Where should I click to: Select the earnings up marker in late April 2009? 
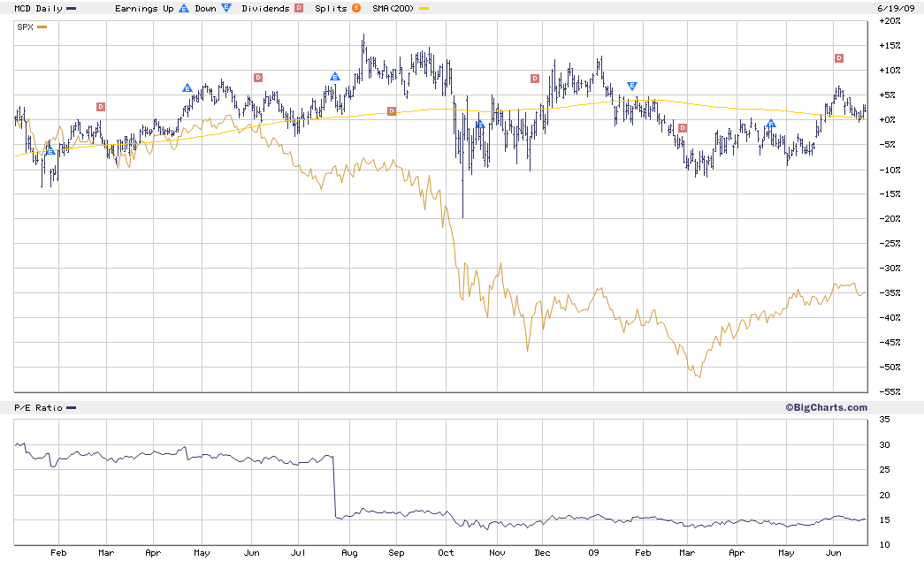click(771, 123)
